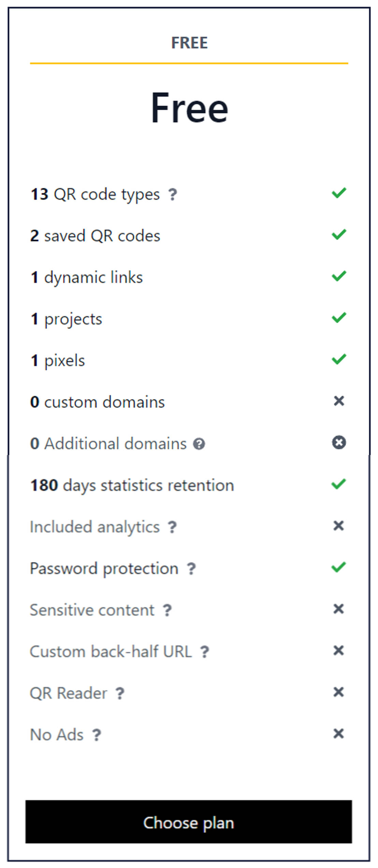The width and height of the screenshot is (378, 868).
Task: Show Sensitive content help icon
Action: point(167,610)
